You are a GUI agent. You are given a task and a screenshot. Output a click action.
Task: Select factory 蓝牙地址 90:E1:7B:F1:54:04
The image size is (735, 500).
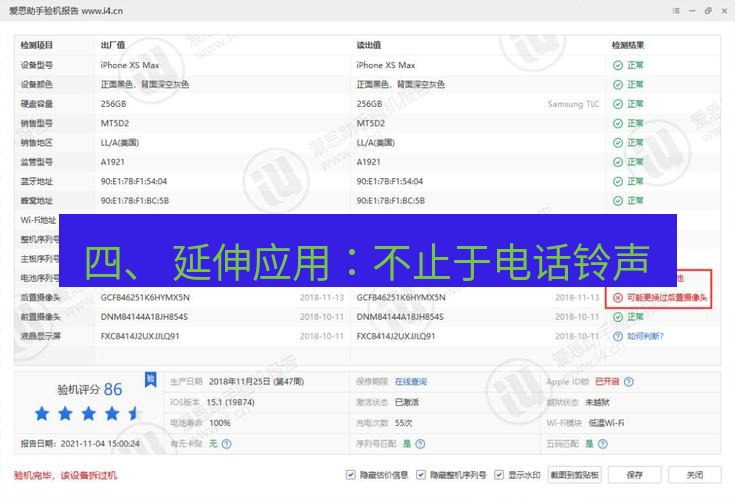[134, 181]
